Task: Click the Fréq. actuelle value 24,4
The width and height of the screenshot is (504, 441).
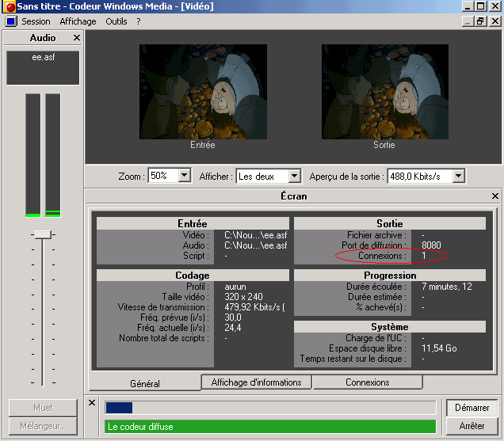Action: tap(233, 328)
